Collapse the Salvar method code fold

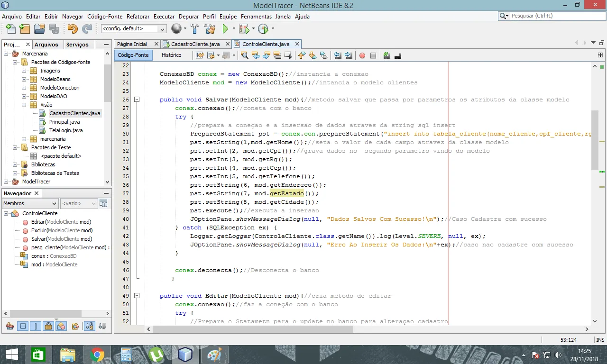point(137,100)
